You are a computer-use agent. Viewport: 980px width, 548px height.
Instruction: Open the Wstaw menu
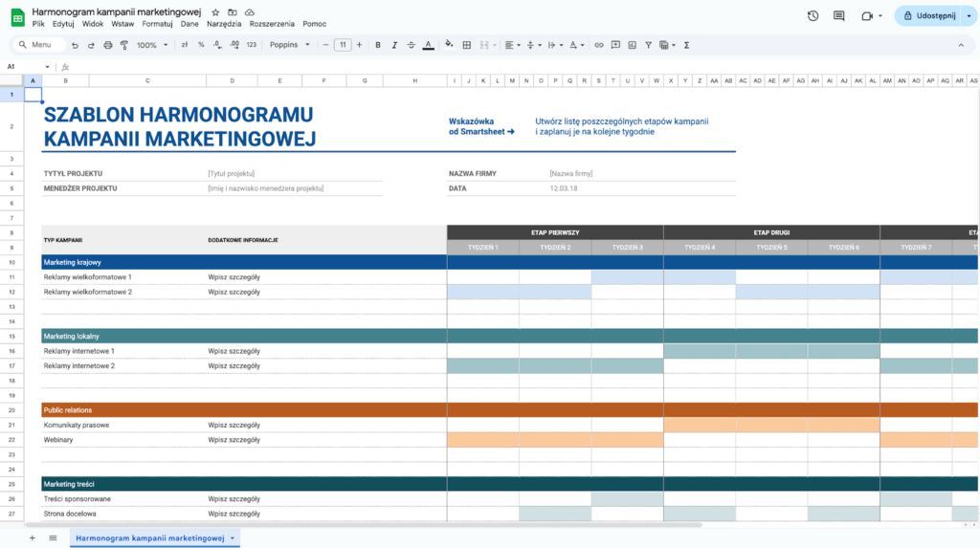click(x=122, y=22)
